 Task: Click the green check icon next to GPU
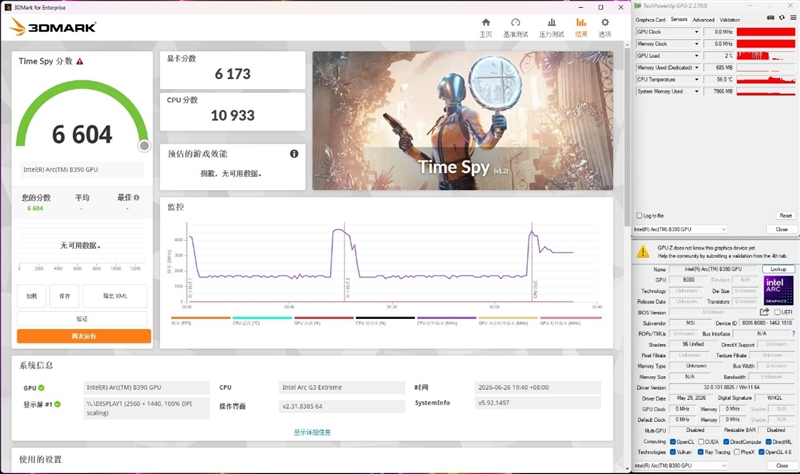click(x=41, y=388)
